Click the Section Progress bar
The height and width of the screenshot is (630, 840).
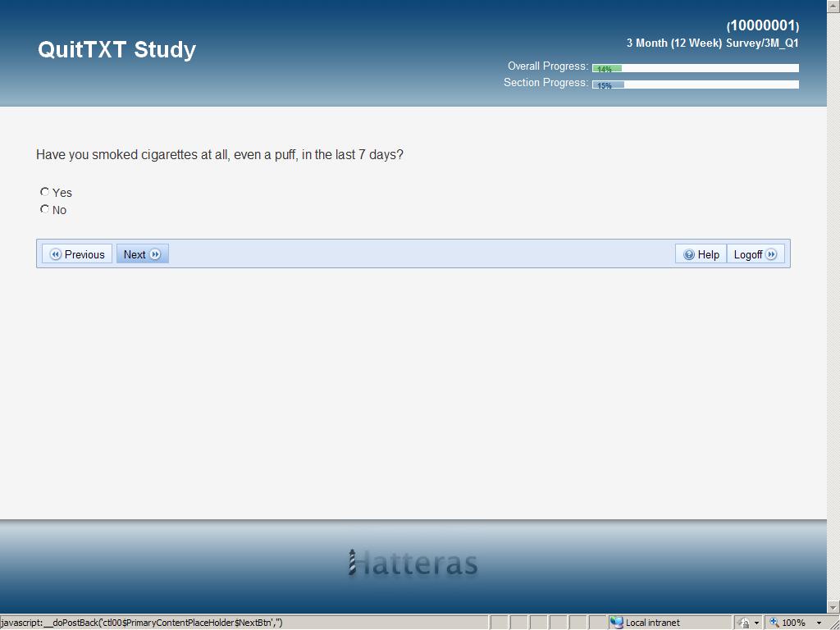click(696, 84)
